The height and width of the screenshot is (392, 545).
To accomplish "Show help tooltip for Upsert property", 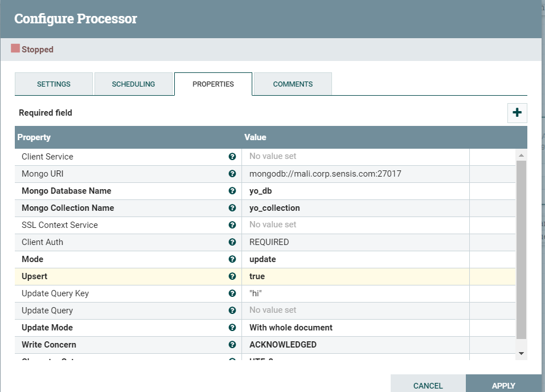I will pyautogui.click(x=232, y=276).
